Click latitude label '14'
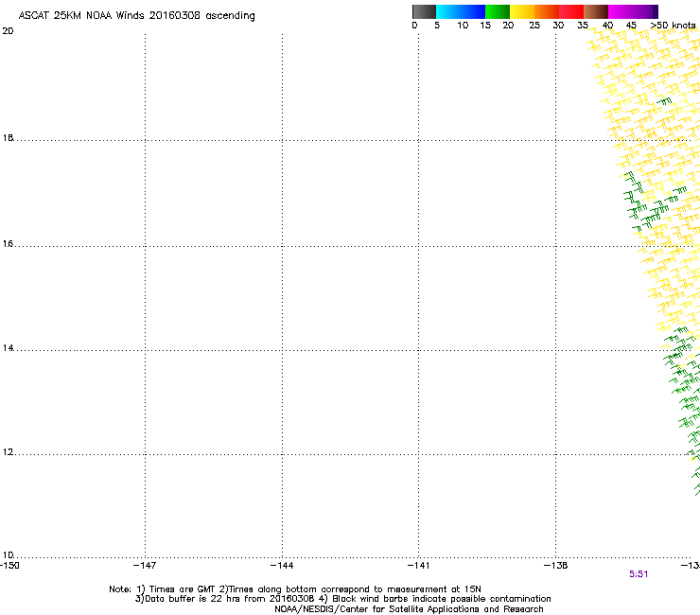The height and width of the screenshot is (615, 700). 8,348
